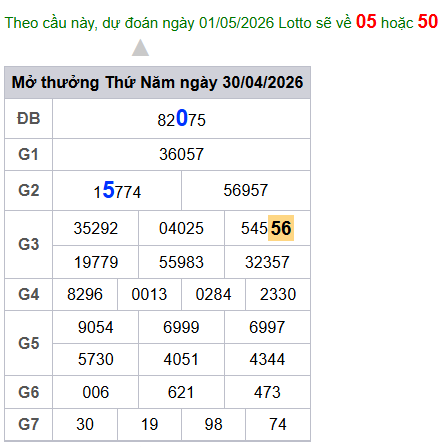
Task: Click the gray up-arrow triangle above the table
Action: point(140,48)
